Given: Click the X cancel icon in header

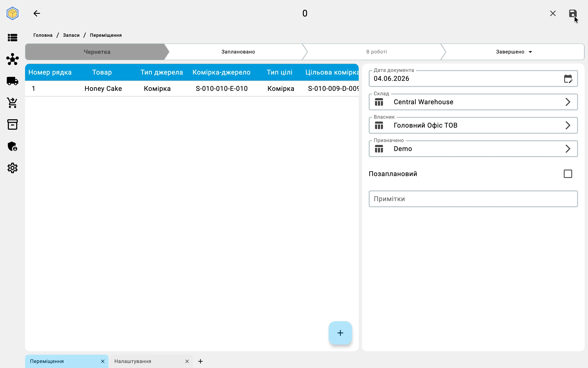Looking at the screenshot, I should [553, 13].
